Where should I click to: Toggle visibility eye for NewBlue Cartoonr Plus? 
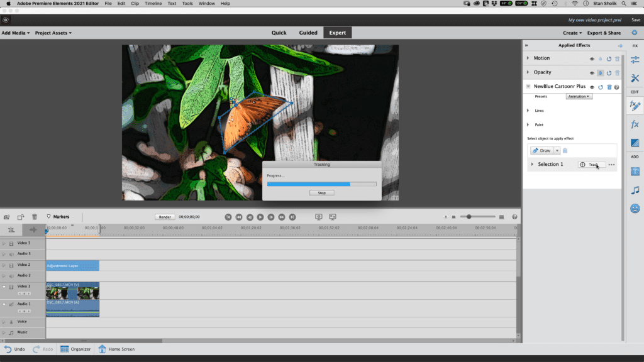click(592, 87)
